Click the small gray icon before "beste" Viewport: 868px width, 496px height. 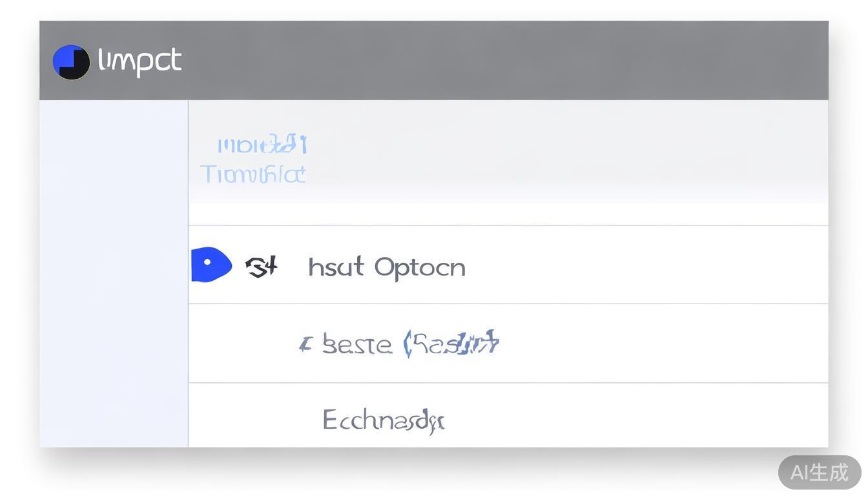point(305,344)
